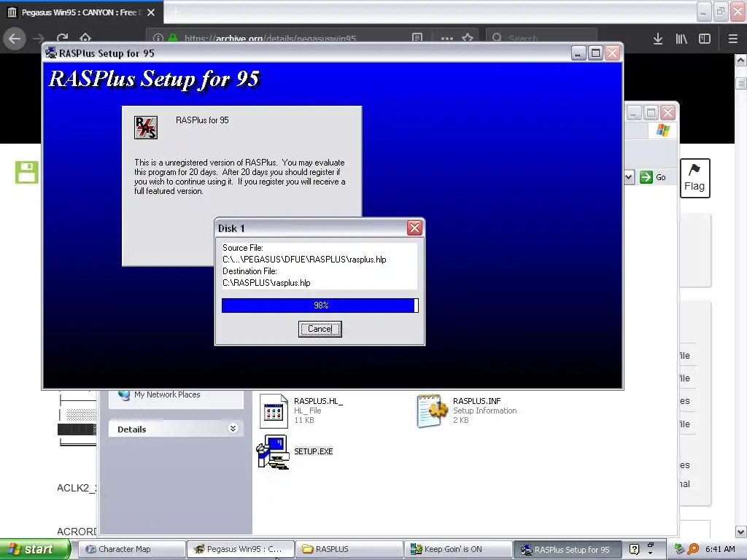Select the Pegasus Win95 : CANYON browser tab
The width and height of the screenshot is (747, 560).
pyautogui.click(x=82, y=12)
